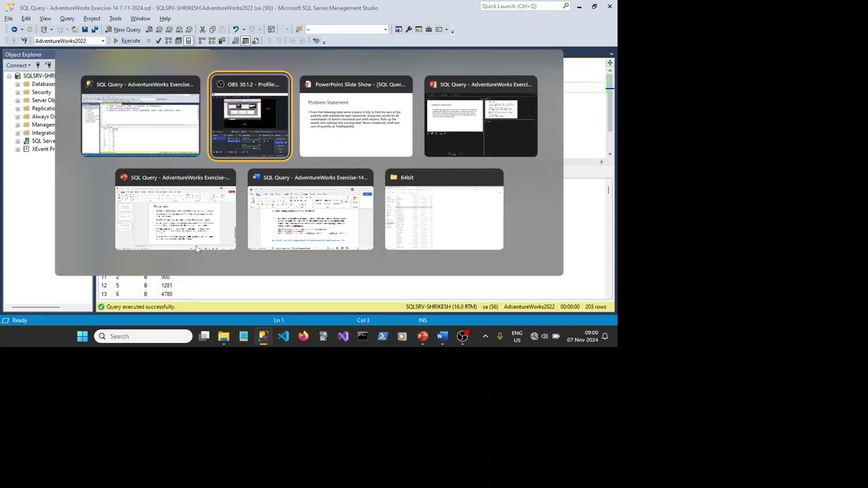The height and width of the screenshot is (488, 868).
Task: Open the File menu
Action: 9,18
